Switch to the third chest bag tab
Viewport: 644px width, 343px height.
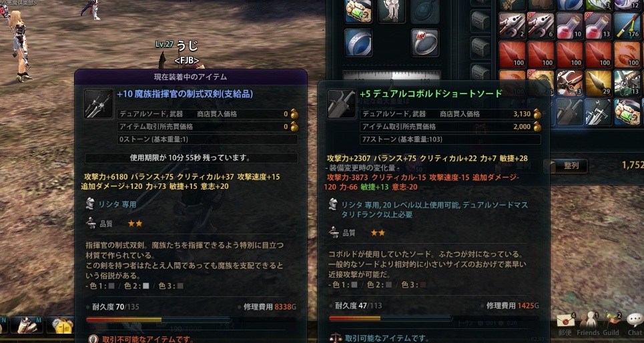[x=480, y=47]
